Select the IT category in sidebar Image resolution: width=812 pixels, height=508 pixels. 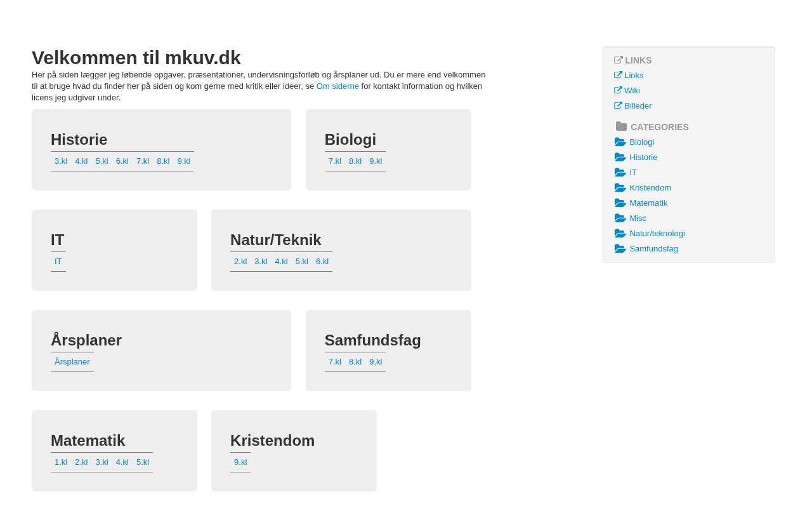pos(633,173)
